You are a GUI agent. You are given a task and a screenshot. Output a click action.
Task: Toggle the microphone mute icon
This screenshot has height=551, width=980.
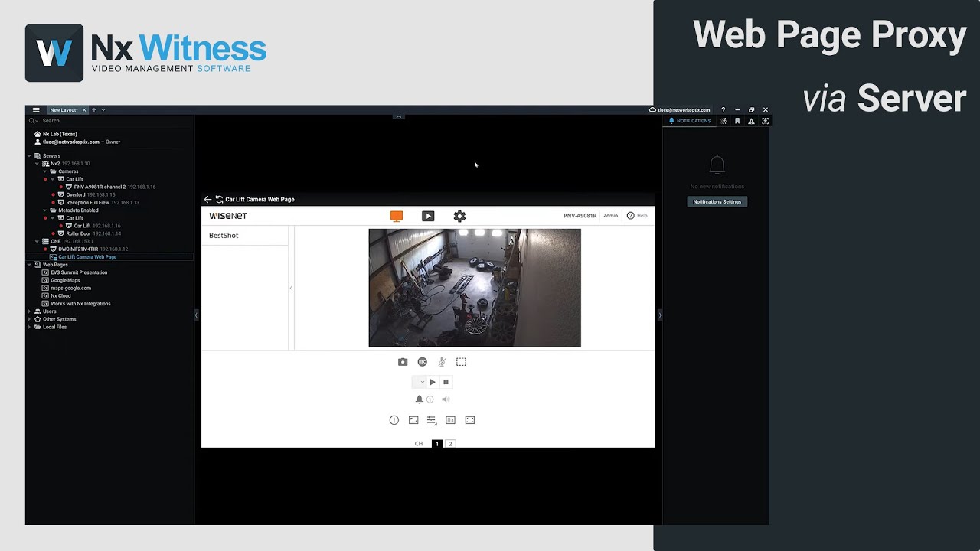pyautogui.click(x=442, y=362)
